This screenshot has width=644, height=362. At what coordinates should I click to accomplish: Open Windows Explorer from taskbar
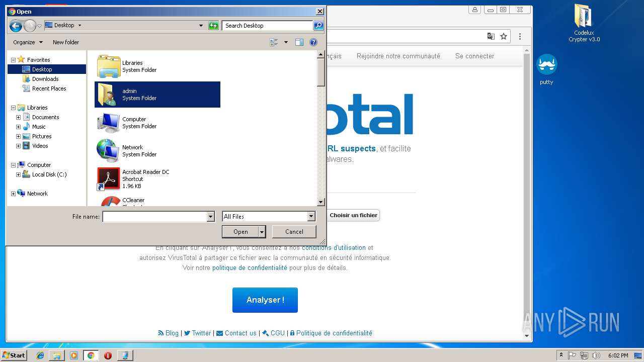tap(57, 355)
